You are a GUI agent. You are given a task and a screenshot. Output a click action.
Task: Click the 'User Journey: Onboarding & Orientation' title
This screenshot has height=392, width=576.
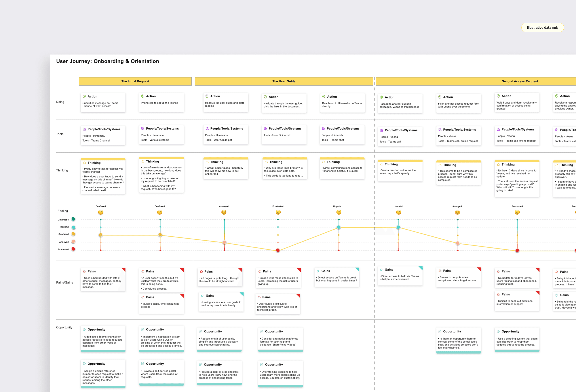(x=108, y=61)
